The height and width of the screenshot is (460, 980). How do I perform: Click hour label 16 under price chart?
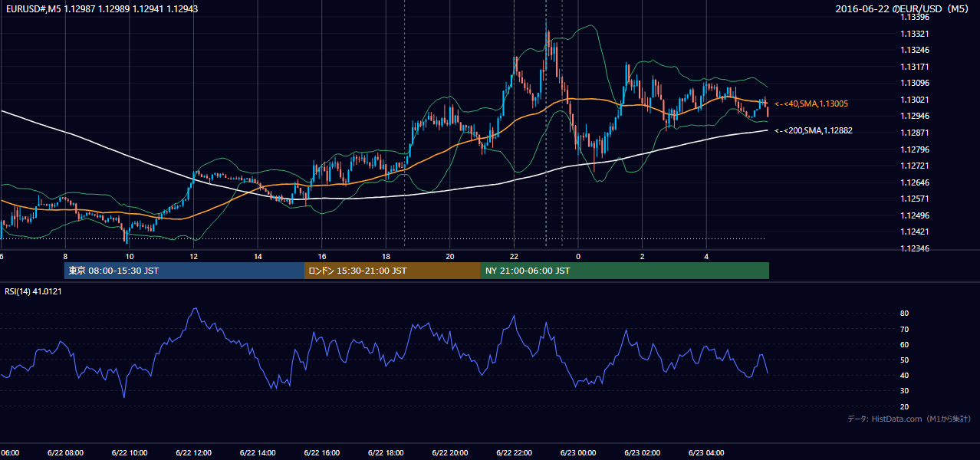coord(322,257)
